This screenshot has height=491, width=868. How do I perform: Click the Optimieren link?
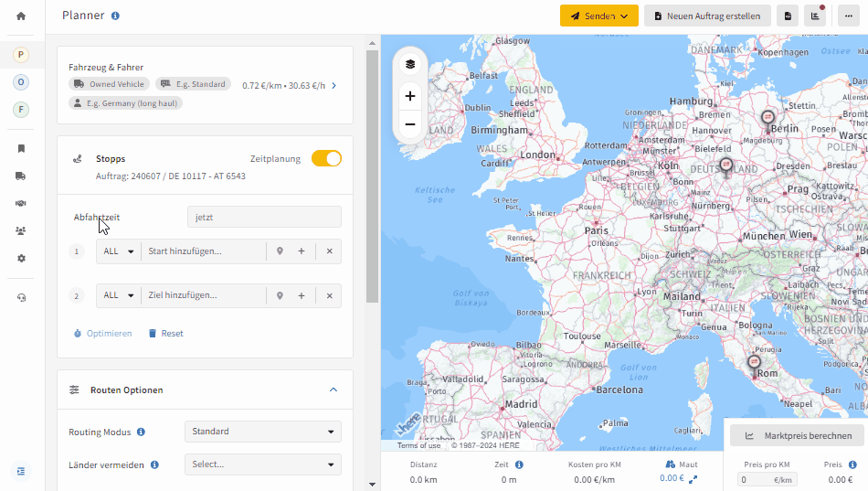click(x=103, y=334)
